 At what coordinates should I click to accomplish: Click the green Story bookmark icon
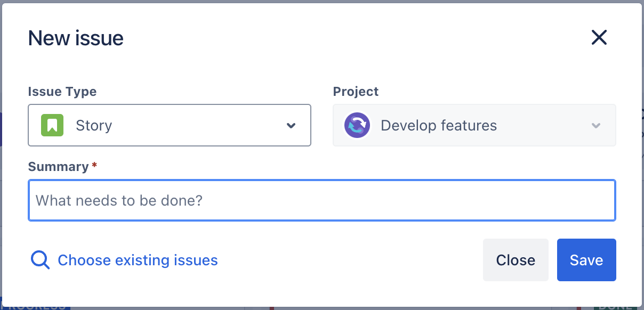click(52, 126)
